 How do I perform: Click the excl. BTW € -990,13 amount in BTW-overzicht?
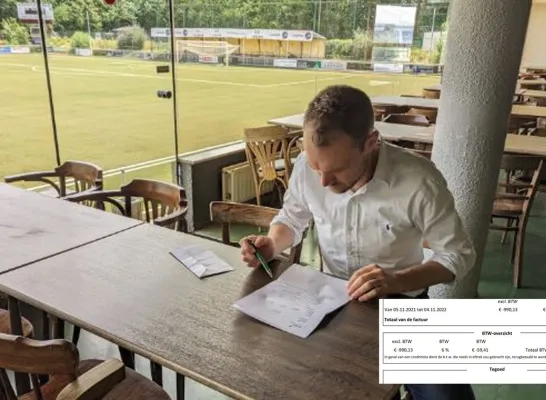pyautogui.click(x=403, y=350)
